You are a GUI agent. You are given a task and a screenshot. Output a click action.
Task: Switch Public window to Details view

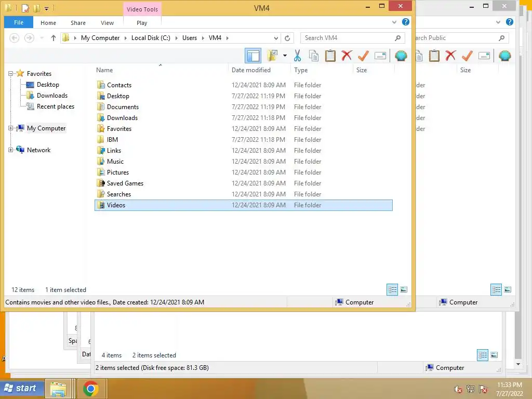pos(496,289)
